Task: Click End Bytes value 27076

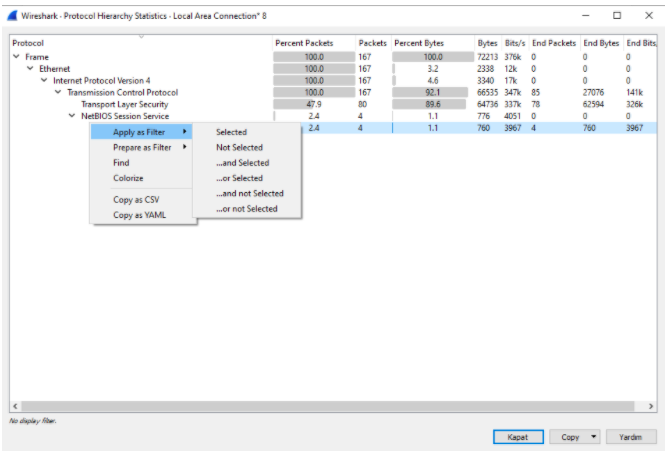Action: 593,92
